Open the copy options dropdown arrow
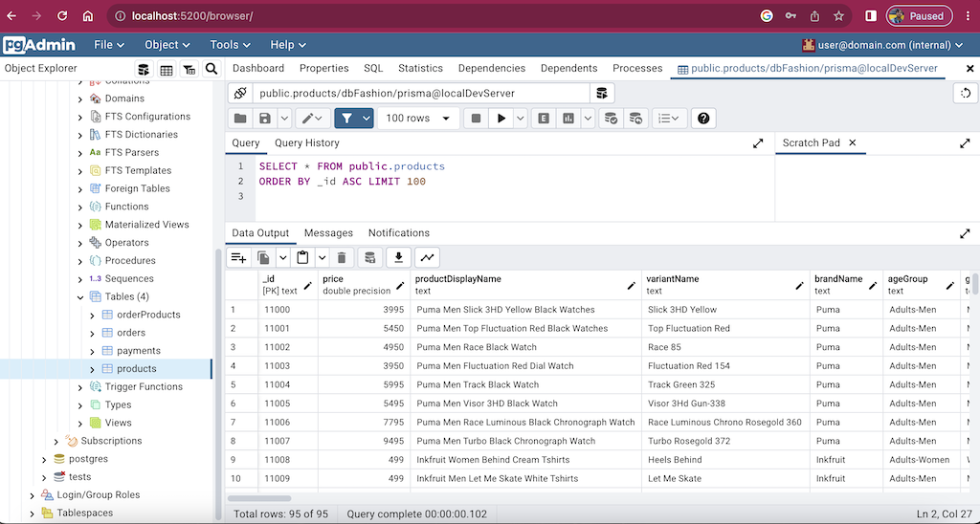The width and height of the screenshot is (980, 524). pos(282,257)
